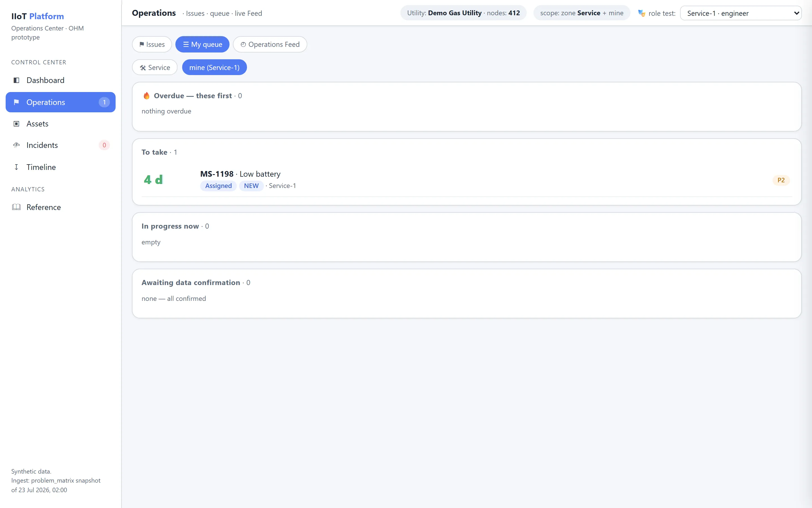Open Assets section in sidebar
The width and height of the screenshot is (812, 508).
click(60, 124)
